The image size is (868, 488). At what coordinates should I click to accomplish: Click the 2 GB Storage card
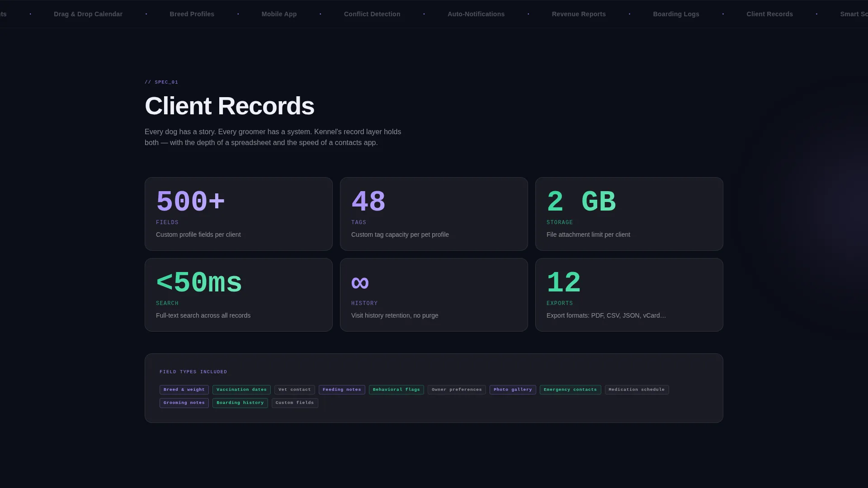click(x=629, y=214)
